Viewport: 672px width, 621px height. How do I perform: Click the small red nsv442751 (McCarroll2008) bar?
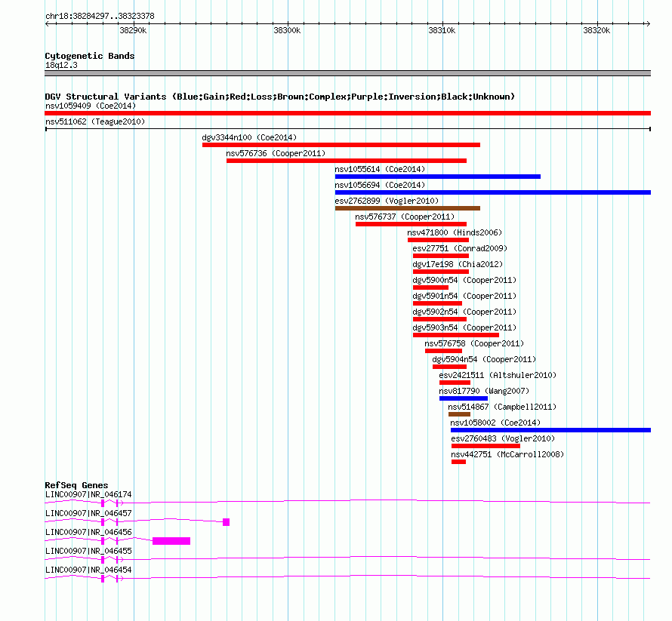458,462
